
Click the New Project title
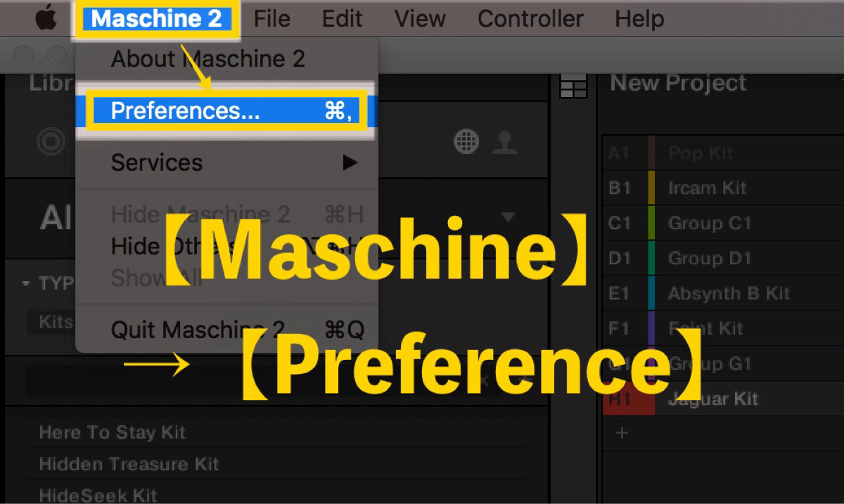(679, 83)
